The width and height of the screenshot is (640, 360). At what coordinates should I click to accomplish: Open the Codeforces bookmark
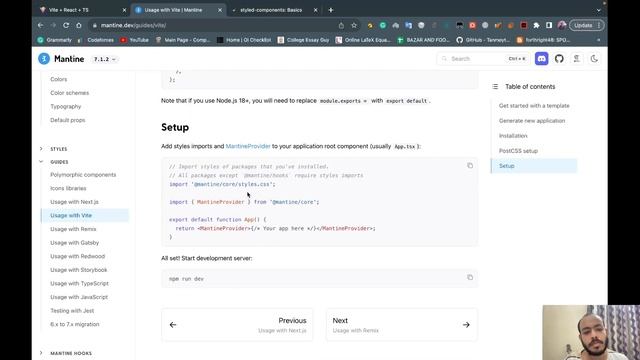coord(96,40)
